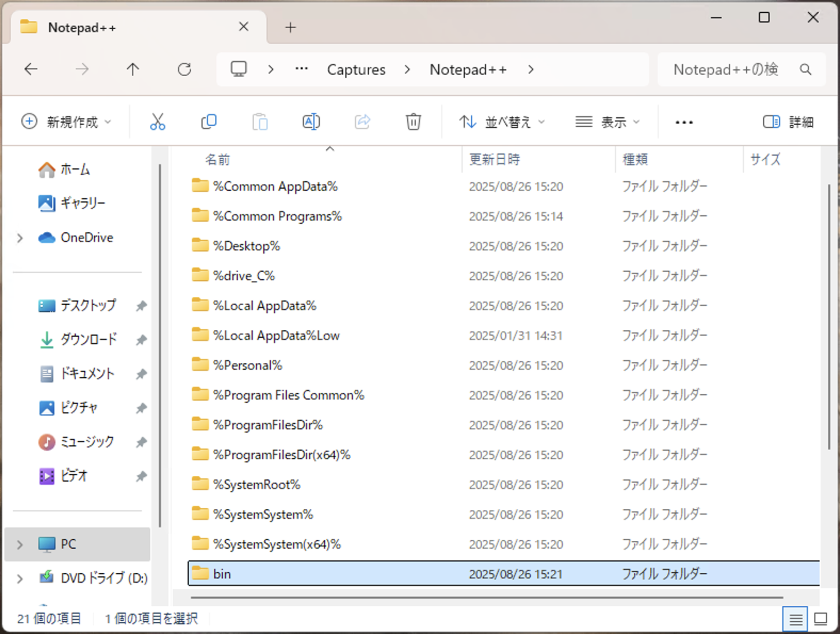Sort by the 更新日時 column header
Screen dimensions: 840x634
click(x=495, y=159)
